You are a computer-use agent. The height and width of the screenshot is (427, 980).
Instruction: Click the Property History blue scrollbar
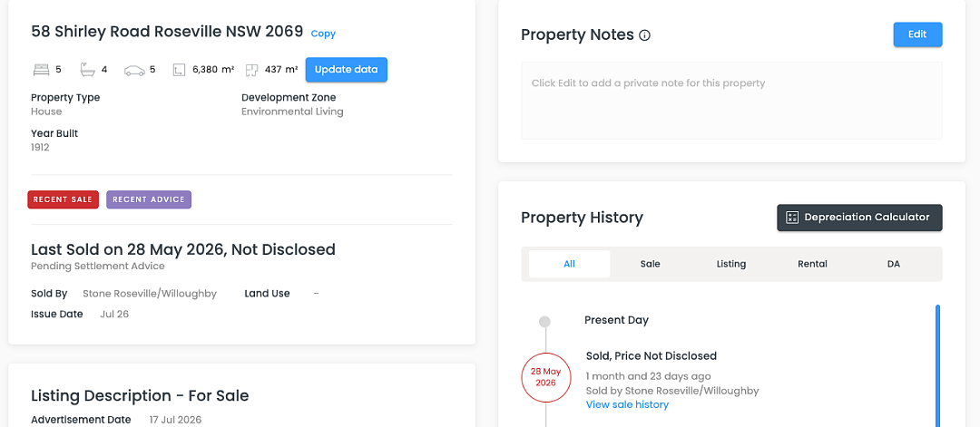pos(937,366)
